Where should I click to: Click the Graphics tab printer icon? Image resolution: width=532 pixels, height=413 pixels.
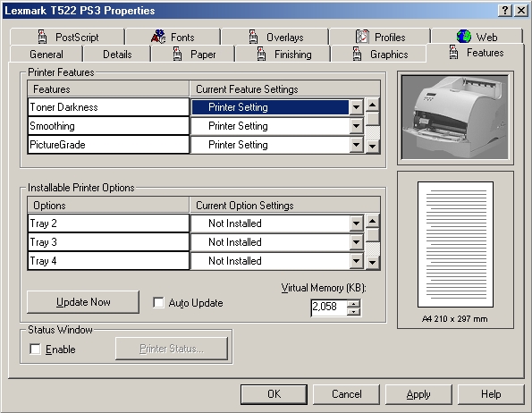[x=357, y=54]
